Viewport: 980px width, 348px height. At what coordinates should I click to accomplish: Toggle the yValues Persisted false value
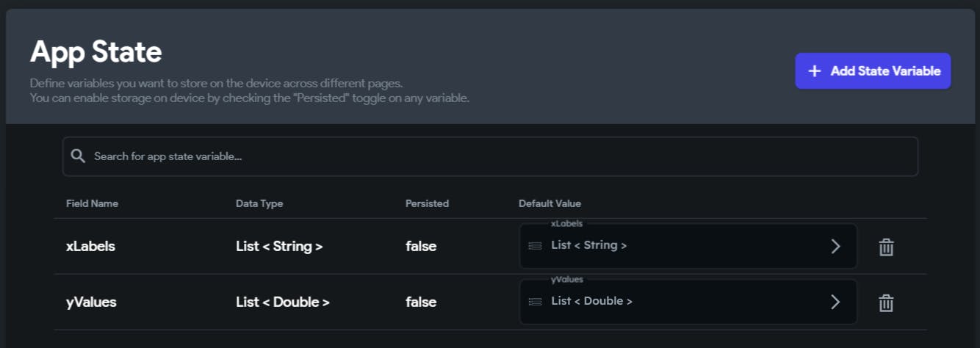[x=421, y=302]
